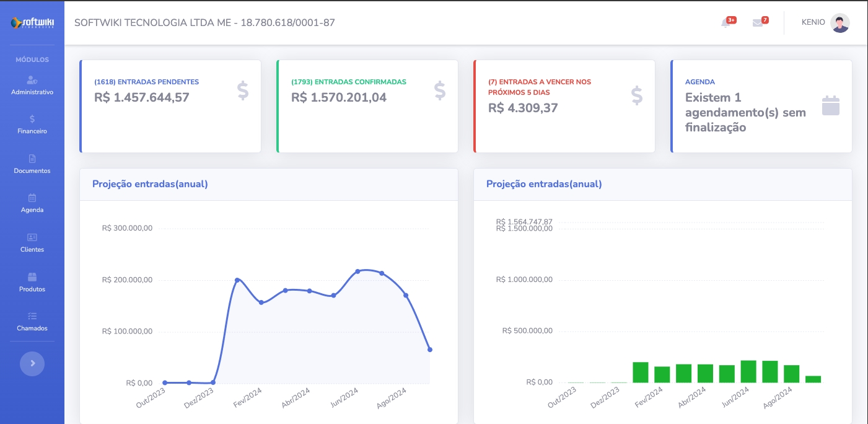The height and width of the screenshot is (424, 868).
Task: Expand the sidebar using the arrow button
Action: 32,364
